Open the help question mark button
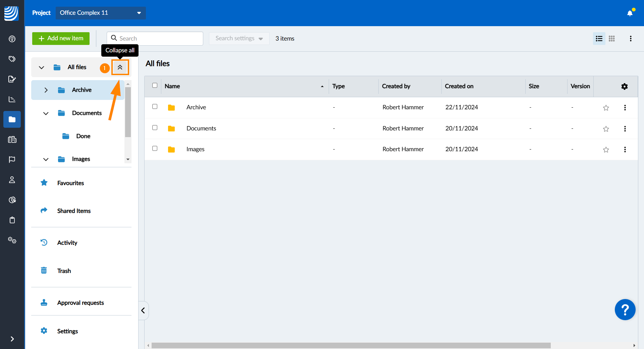Image resolution: width=644 pixels, height=349 pixels. pyautogui.click(x=625, y=309)
